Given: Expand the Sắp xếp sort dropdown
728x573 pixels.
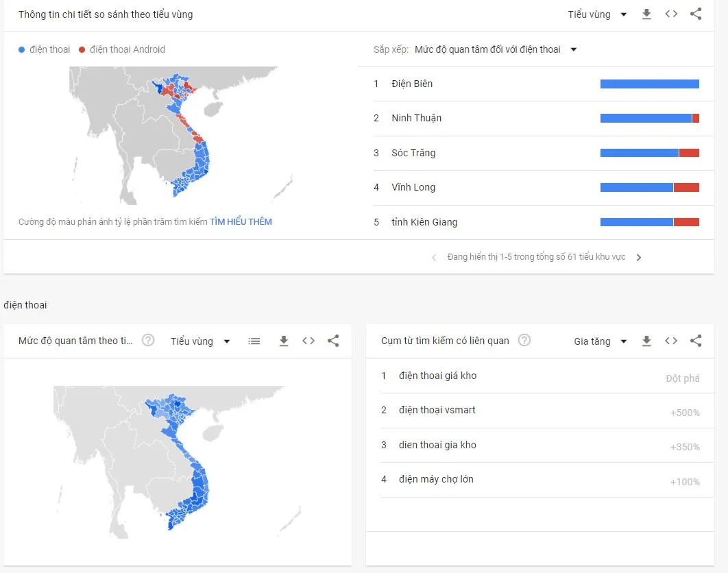Looking at the screenshot, I should 496,49.
